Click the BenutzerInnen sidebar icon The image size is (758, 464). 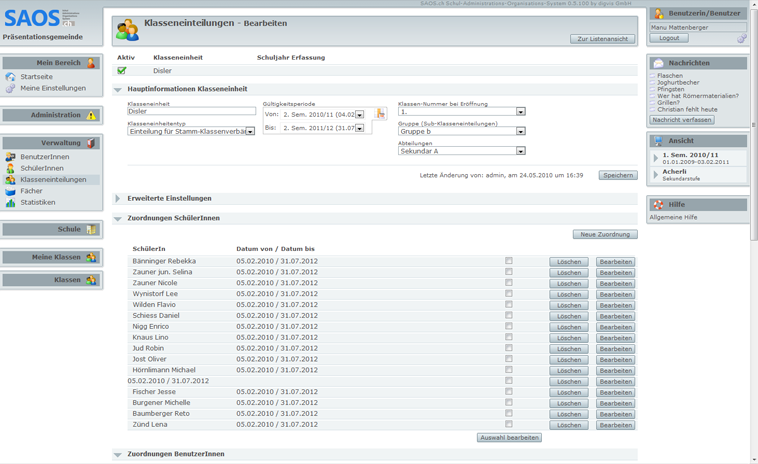click(10, 157)
